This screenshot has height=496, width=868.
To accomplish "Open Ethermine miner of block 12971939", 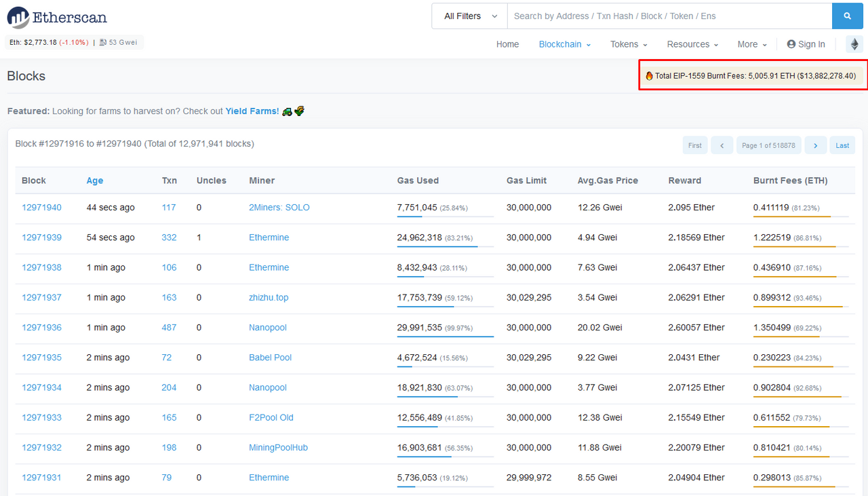I will tap(269, 237).
